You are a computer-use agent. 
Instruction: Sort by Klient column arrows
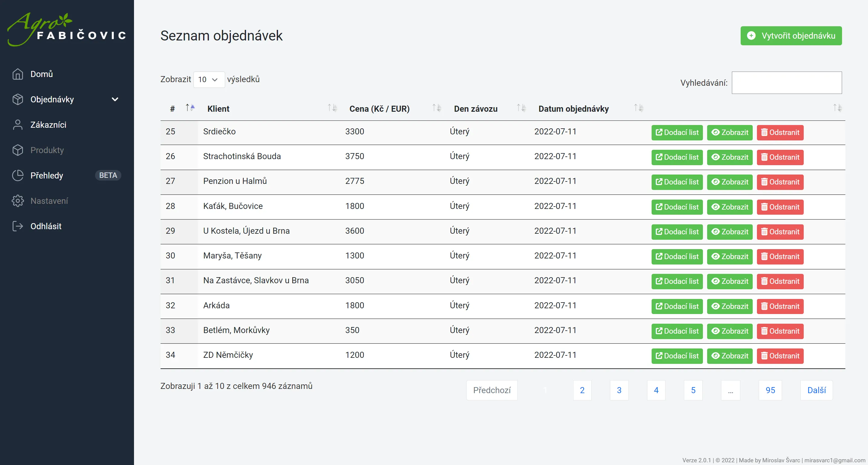[332, 108]
